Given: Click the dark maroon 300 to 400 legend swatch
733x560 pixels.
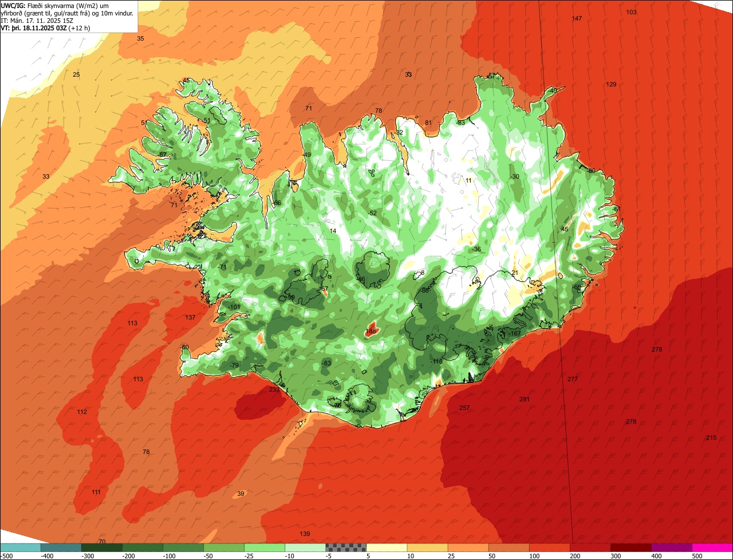Looking at the screenshot, I should point(631,547).
